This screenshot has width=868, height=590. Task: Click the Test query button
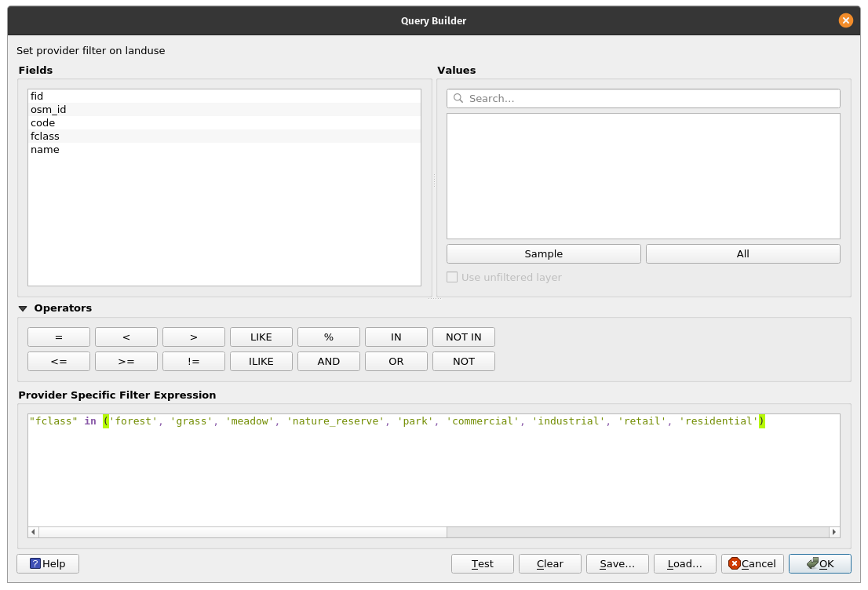pyautogui.click(x=482, y=563)
